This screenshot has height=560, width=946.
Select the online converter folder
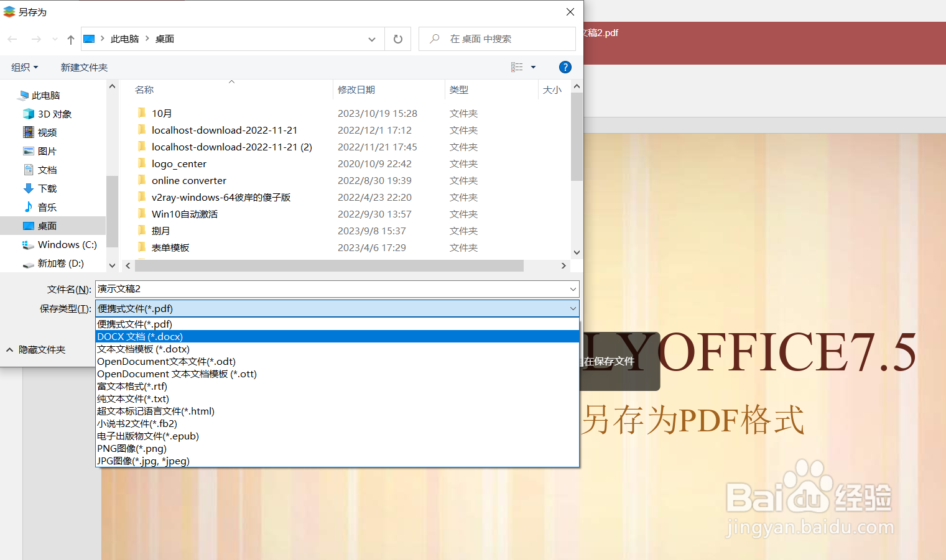tap(189, 180)
